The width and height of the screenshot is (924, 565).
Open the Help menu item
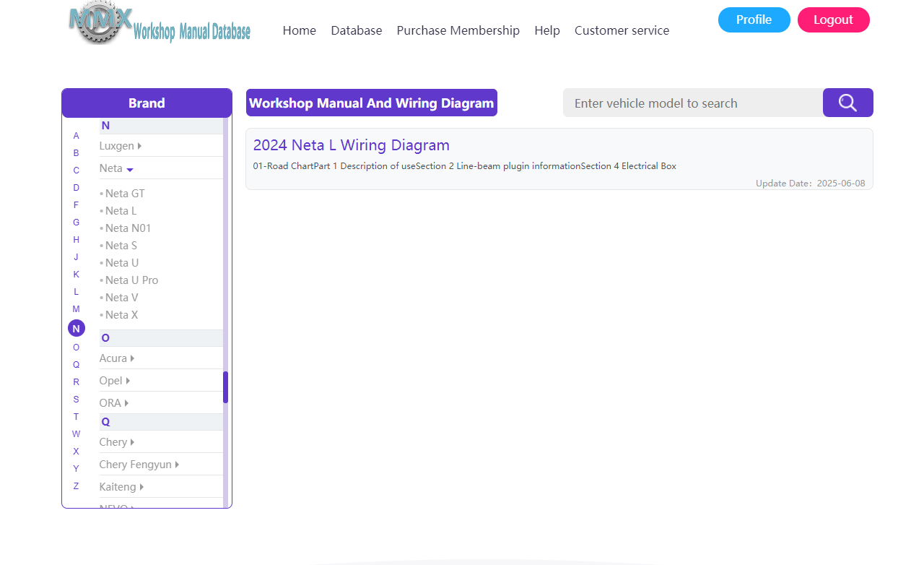click(x=547, y=30)
